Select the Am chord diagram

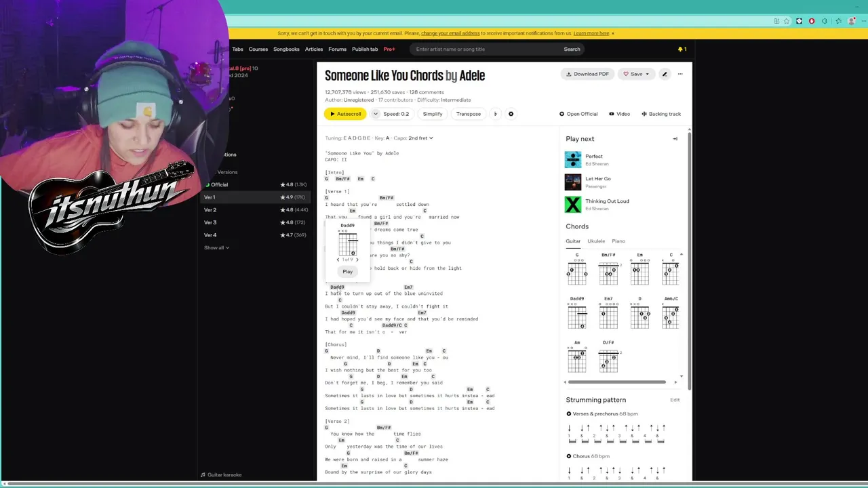click(577, 357)
